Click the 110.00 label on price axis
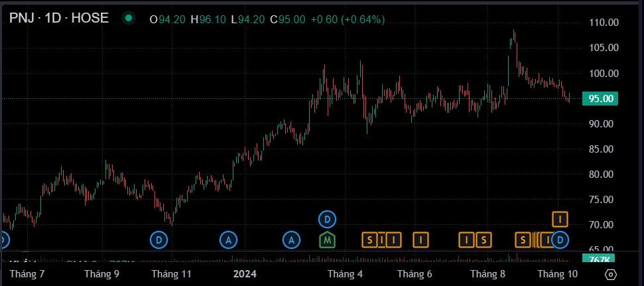644x286 pixels. (604, 23)
